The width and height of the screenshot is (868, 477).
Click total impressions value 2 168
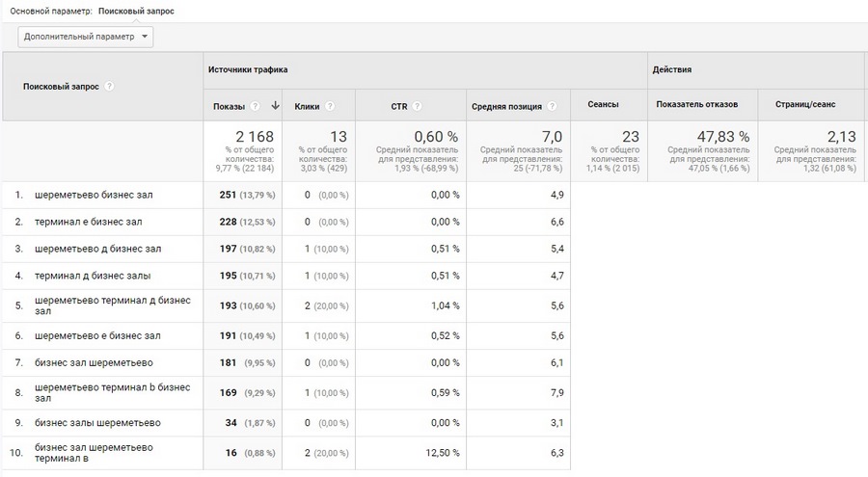254,136
